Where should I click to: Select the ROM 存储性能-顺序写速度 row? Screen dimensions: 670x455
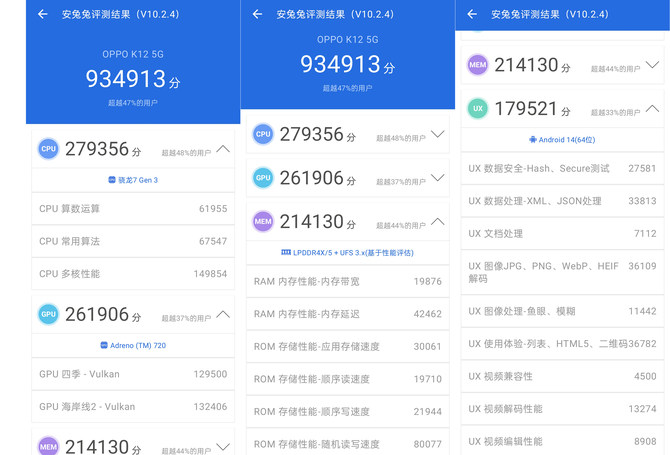[347, 411]
